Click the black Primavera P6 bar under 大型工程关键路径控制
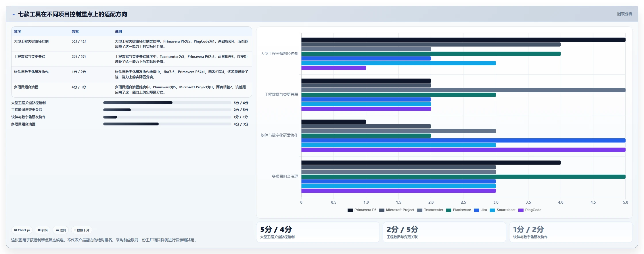 click(463, 40)
